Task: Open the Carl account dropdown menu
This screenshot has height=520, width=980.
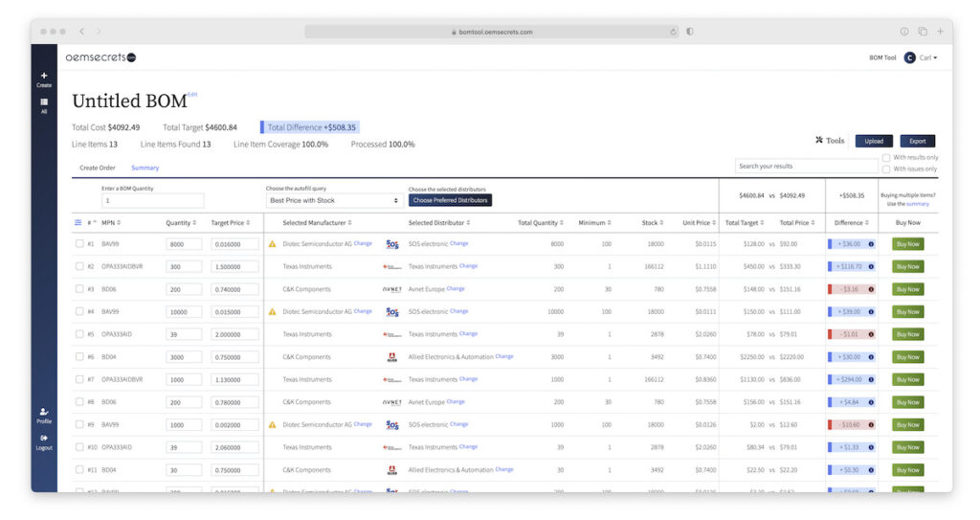Action: pos(928,57)
